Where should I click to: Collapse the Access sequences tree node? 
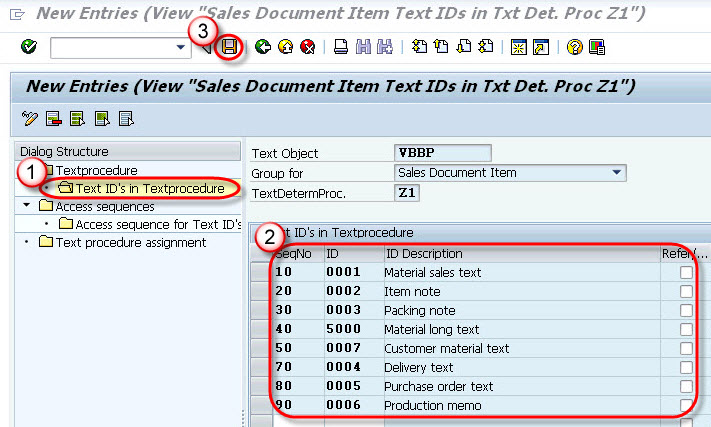pos(27,206)
